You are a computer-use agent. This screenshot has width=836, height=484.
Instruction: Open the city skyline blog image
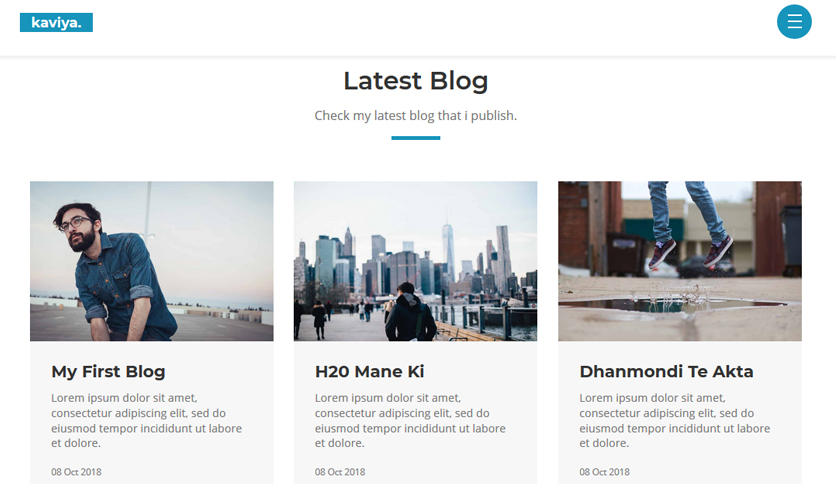(415, 261)
